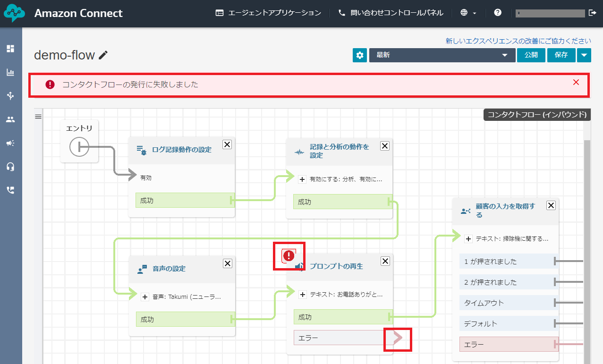
Task: Open the save options dropdown arrow
Action: (584, 55)
